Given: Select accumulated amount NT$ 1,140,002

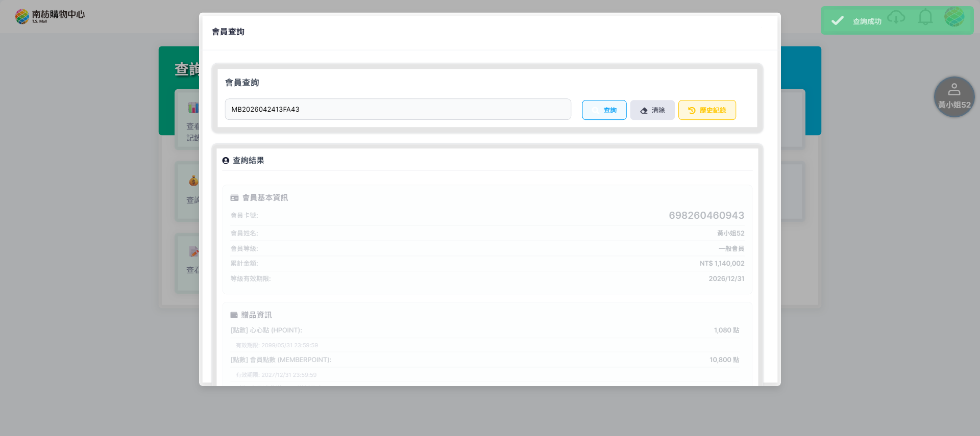Looking at the screenshot, I should (x=722, y=264).
